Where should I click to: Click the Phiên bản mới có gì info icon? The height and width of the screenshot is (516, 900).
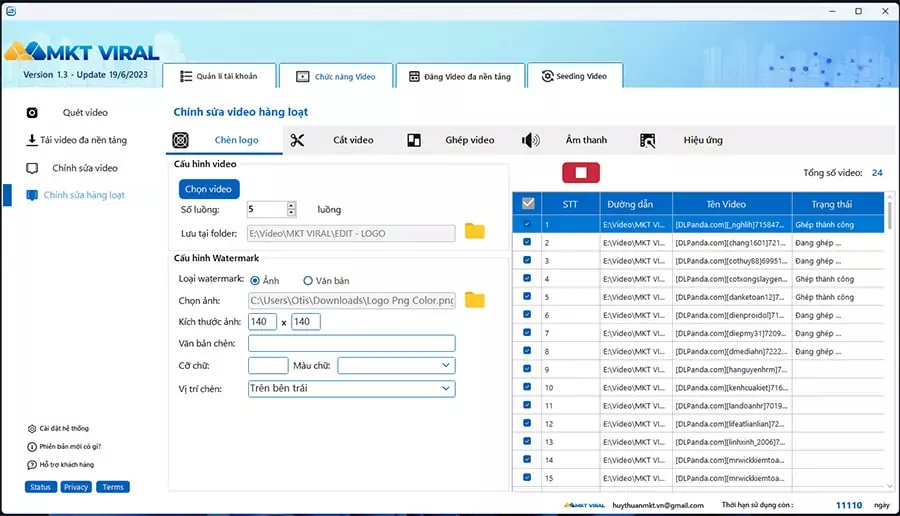pos(32,447)
